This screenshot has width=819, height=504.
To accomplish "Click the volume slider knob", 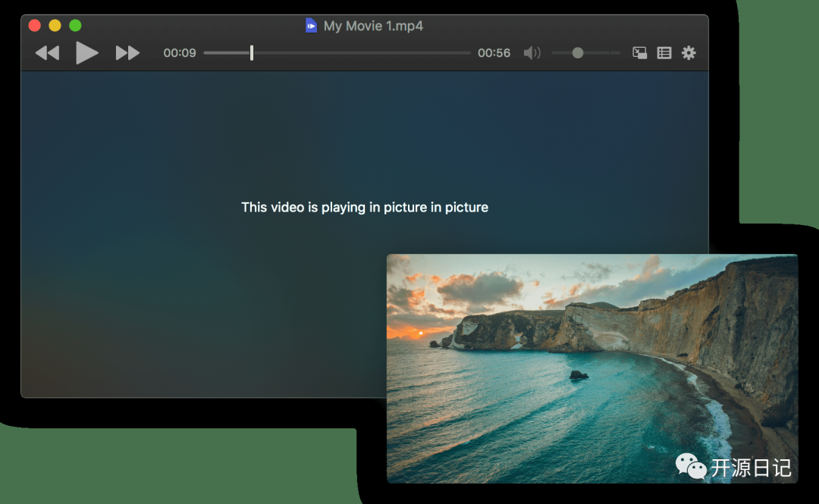I will click(578, 53).
